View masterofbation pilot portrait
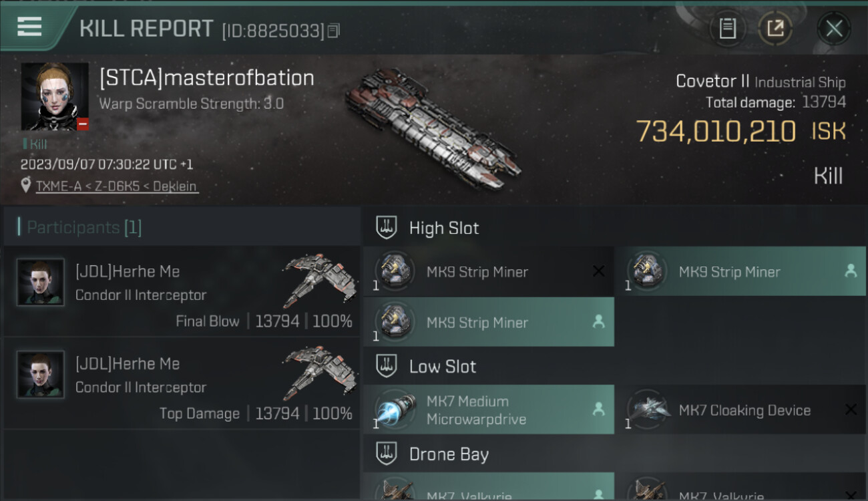The image size is (868, 501). click(x=55, y=97)
